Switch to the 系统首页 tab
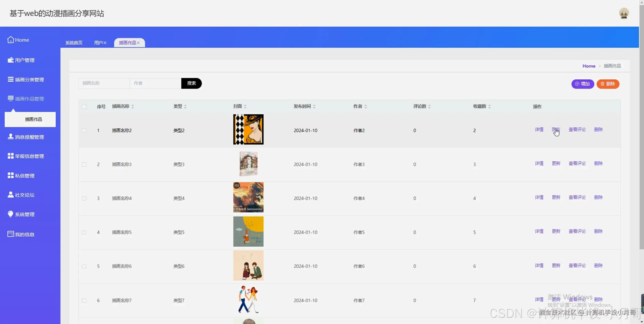This screenshot has width=644, height=324. coord(74,43)
